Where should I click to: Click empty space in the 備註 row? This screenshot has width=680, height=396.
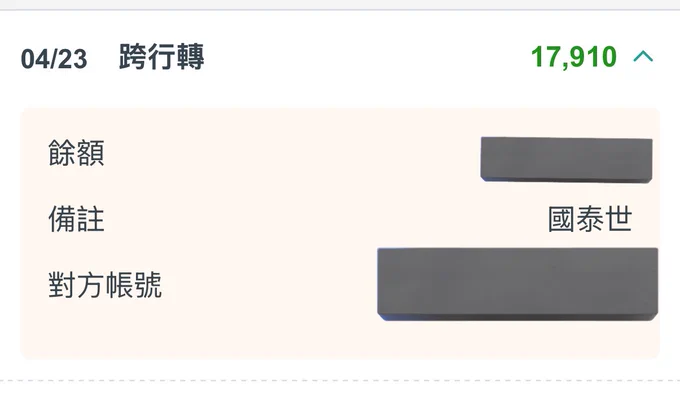click(x=325, y=219)
